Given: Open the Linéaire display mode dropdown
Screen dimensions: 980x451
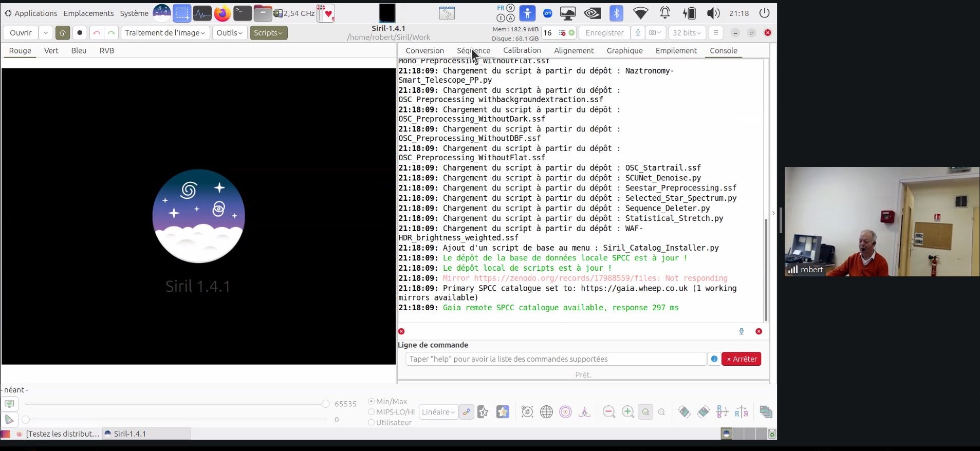Looking at the screenshot, I should tap(438, 412).
